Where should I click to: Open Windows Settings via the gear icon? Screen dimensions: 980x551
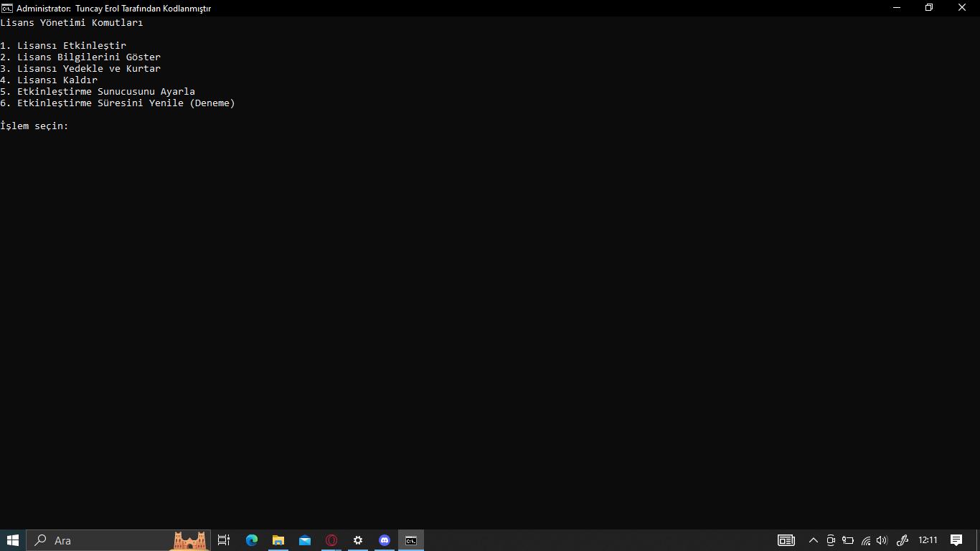click(357, 540)
